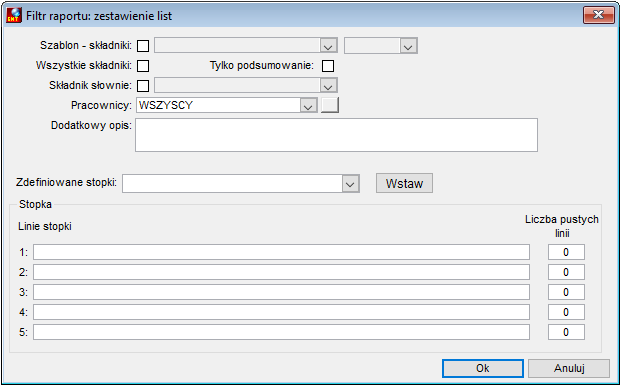Image resolution: width=620 pixels, height=385 pixels.
Task: Expand the Zdefiniowane stopki dropdown
Action: point(350,184)
